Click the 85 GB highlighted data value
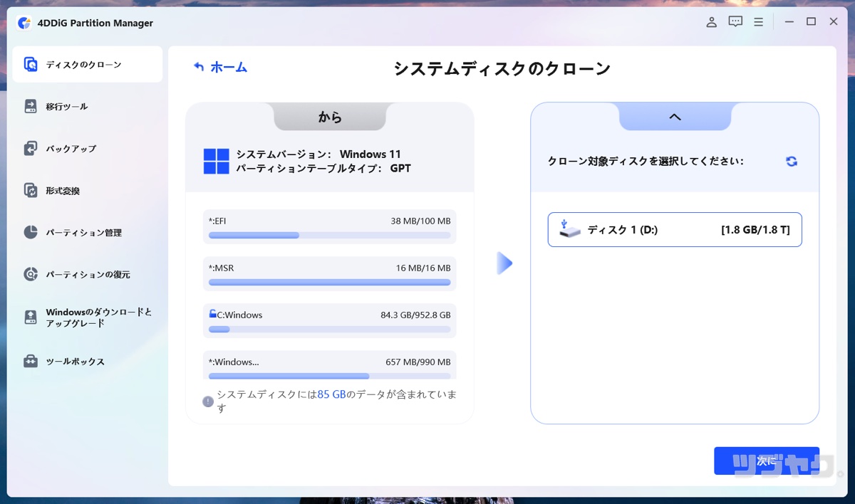The image size is (855, 504). tap(331, 394)
